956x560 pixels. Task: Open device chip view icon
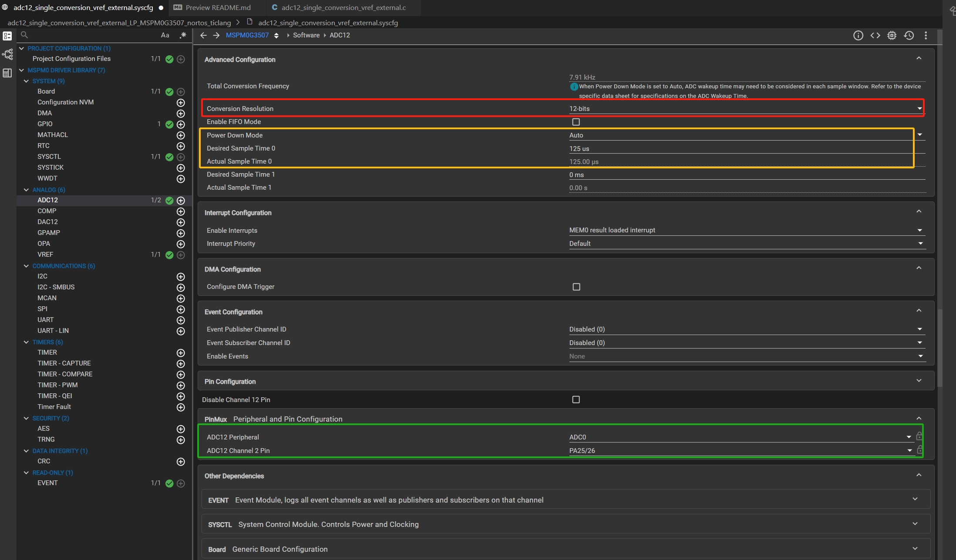(892, 36)
